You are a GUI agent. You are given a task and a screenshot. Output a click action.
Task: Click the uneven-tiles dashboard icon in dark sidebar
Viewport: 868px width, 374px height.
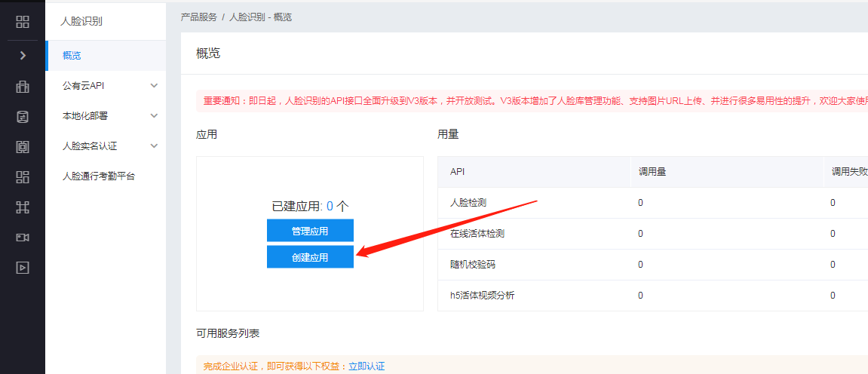coord(23,177)
